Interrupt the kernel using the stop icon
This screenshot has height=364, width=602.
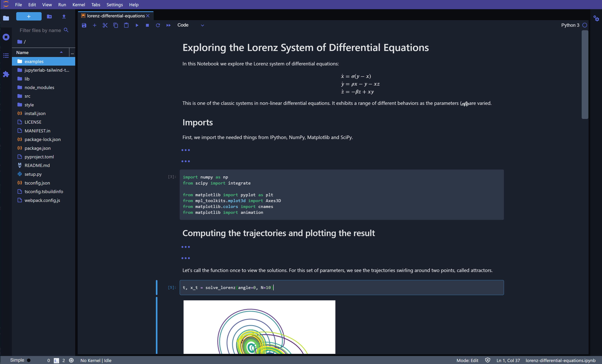147,25
